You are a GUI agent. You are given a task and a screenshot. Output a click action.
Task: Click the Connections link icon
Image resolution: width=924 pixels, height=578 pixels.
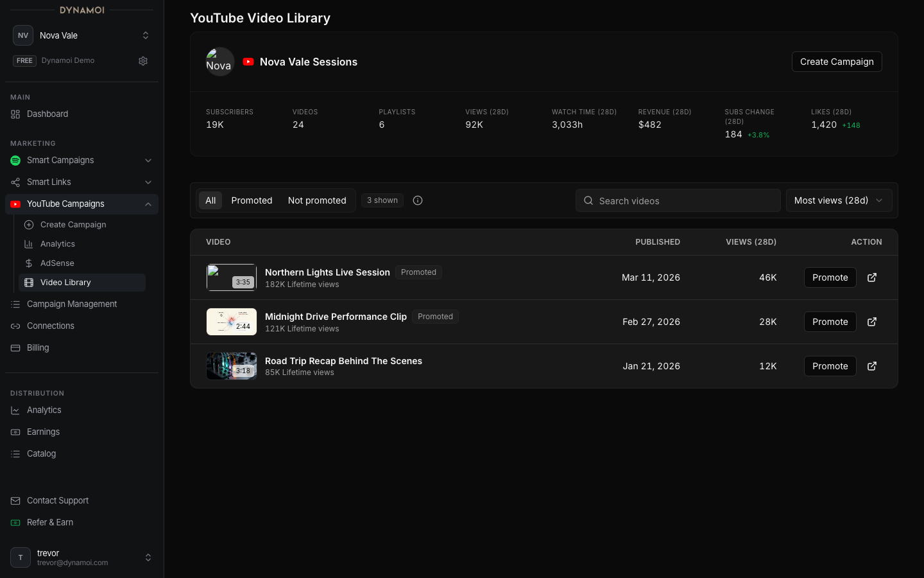click(x=15, y=326)
